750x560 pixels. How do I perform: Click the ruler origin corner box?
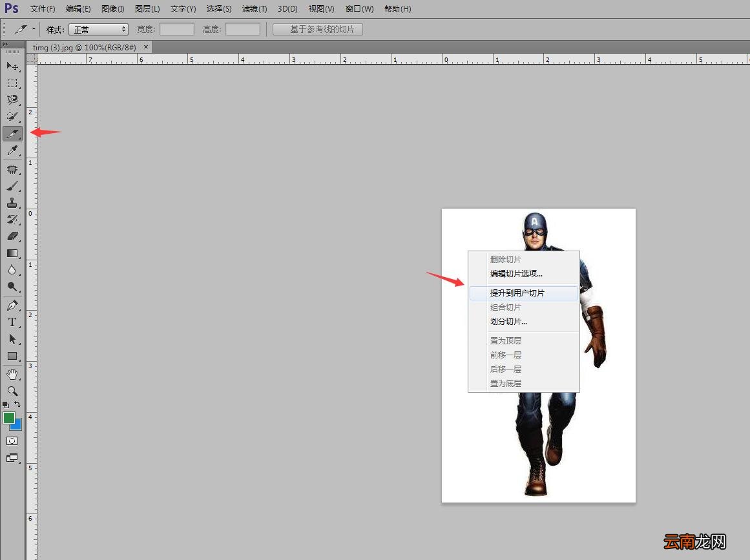point(32,59)
